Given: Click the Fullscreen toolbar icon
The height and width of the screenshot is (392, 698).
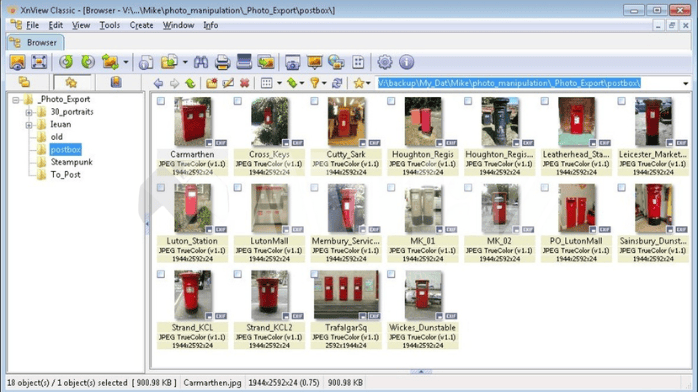Looking at the screenshot, I should [39, 62].
